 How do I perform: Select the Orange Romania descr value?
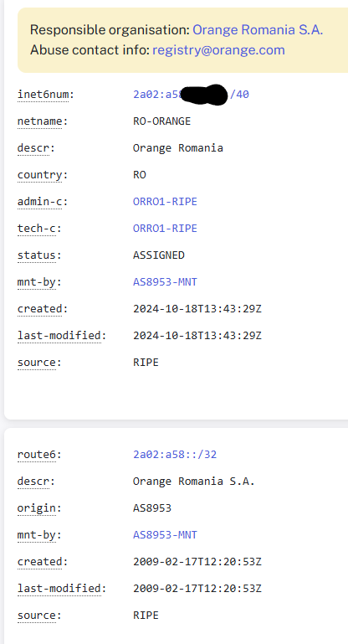pyautogui.click(x=178, y=148)
